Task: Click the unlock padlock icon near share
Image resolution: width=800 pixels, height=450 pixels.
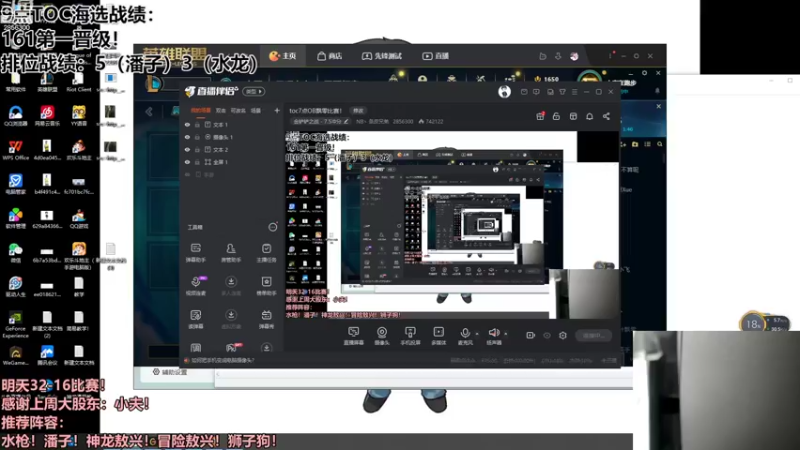Action: click(x=556, y=116)
